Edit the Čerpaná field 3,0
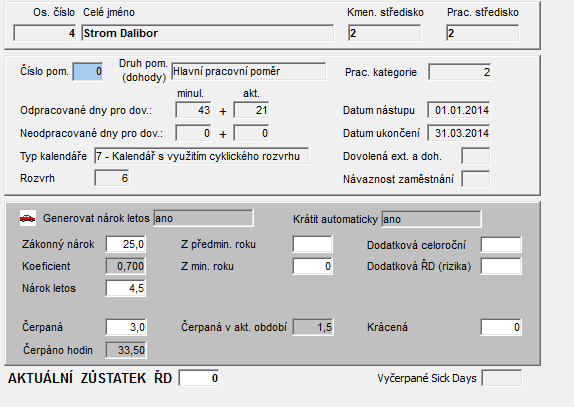574x407 pixels. tap(126, 327)
